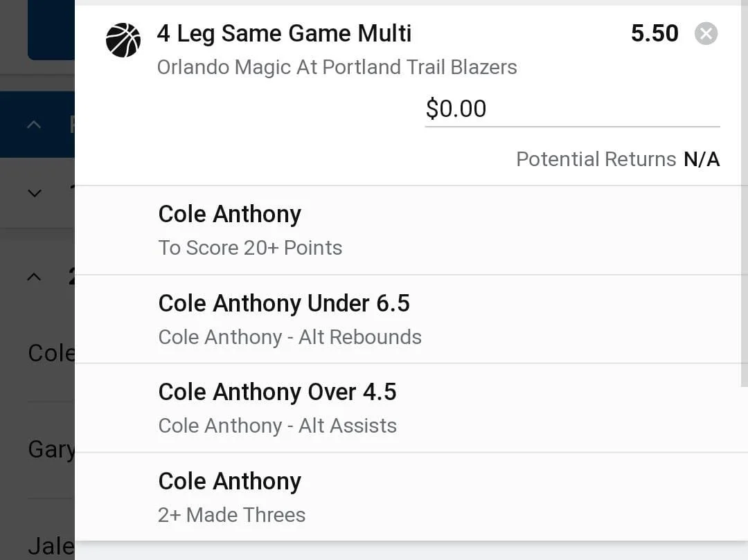Select the partially hidden Gary player row
The image size is (748, 560).
pos(51,450)
